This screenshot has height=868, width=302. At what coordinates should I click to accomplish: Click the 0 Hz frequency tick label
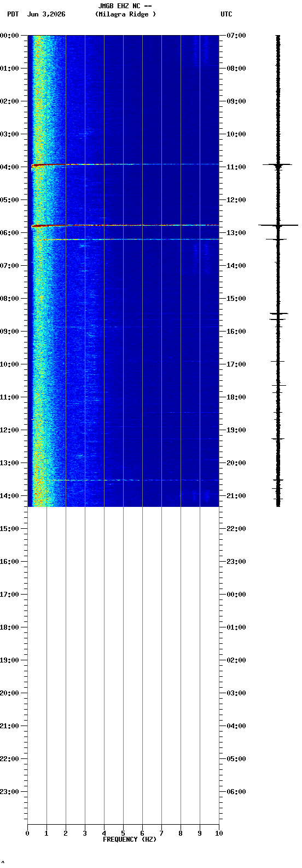click(x=27, y=833)
